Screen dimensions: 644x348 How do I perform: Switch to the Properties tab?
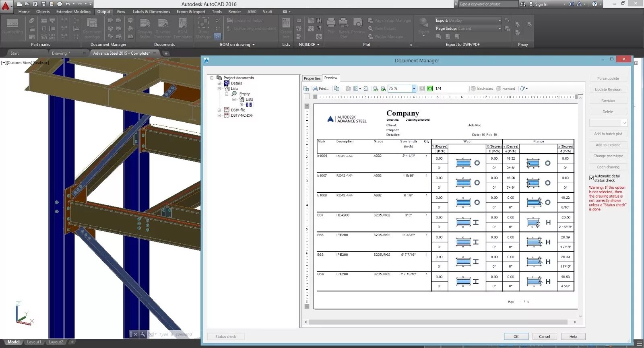[312, 78]
